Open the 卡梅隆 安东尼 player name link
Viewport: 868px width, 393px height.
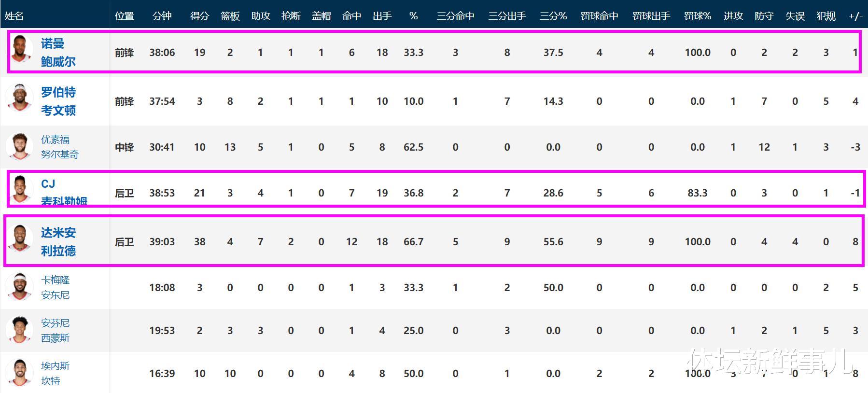[x=55, y=287]
